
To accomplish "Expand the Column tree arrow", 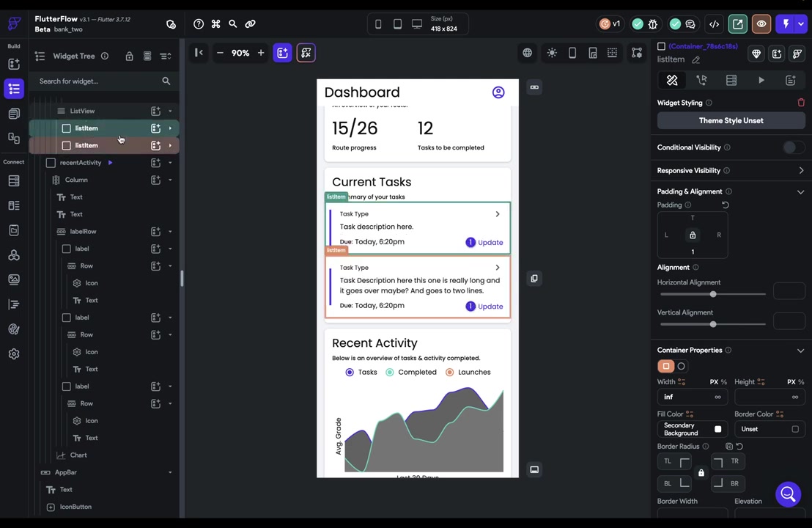I will point(170,180).
